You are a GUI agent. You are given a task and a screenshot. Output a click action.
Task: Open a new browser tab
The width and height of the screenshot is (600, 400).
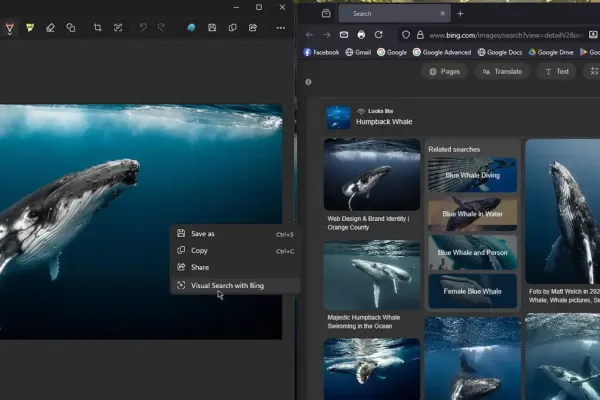(x=460, y=14)
